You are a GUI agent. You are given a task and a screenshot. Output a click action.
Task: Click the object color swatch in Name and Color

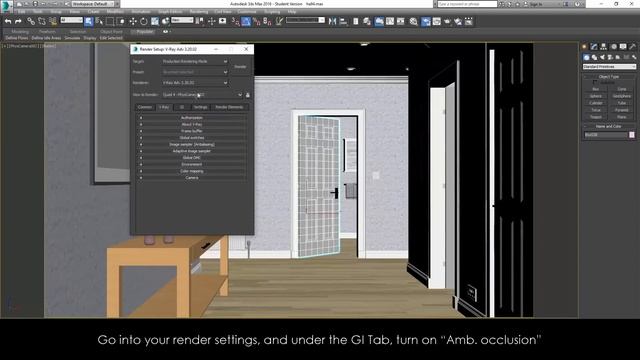pos(632,135)
